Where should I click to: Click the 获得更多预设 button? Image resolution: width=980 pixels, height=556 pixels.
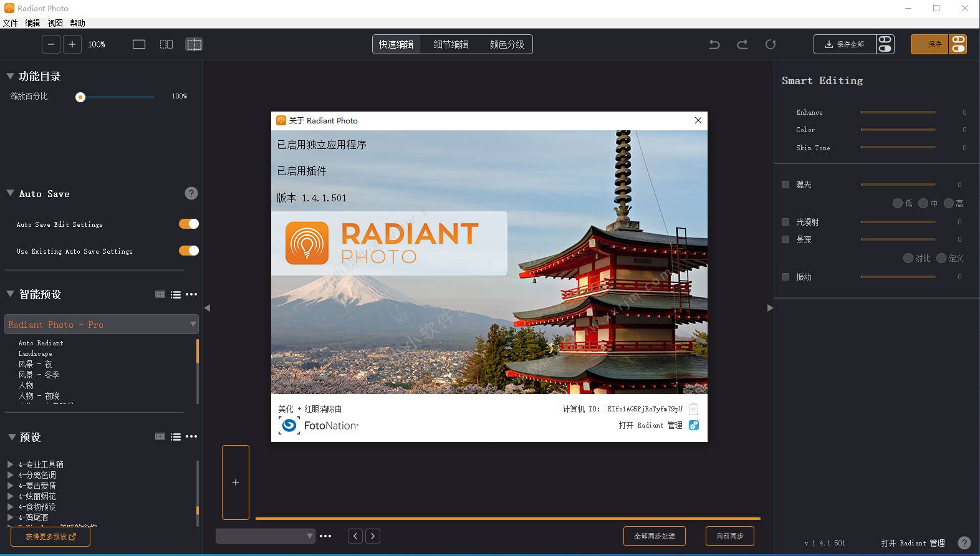pyautogui.click(x=50, y=537)
